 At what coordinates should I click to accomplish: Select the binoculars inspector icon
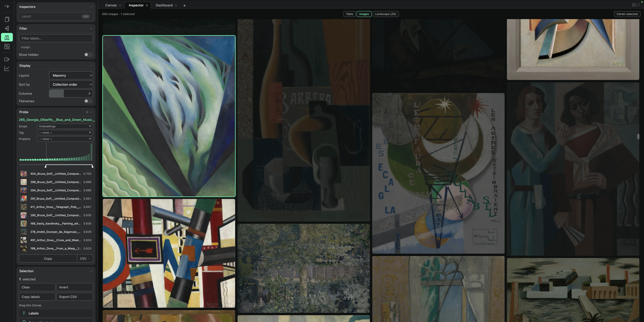click(7, 37)
